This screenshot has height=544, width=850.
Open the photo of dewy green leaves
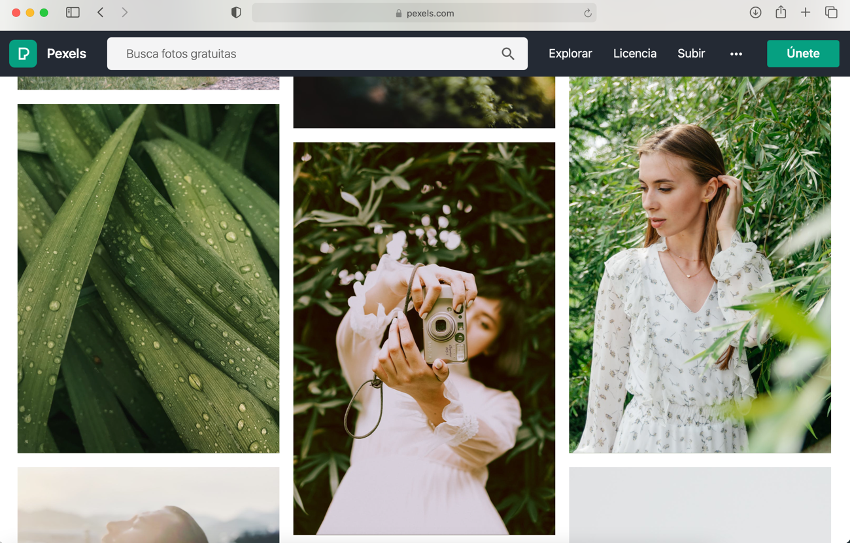(x=148, y=278)
